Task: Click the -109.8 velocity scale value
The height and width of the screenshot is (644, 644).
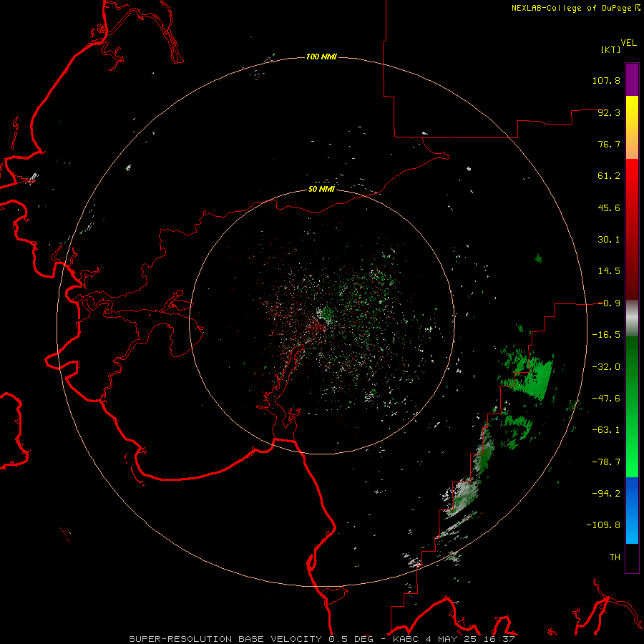Action: pyautogui.click(x=603, y=525)
